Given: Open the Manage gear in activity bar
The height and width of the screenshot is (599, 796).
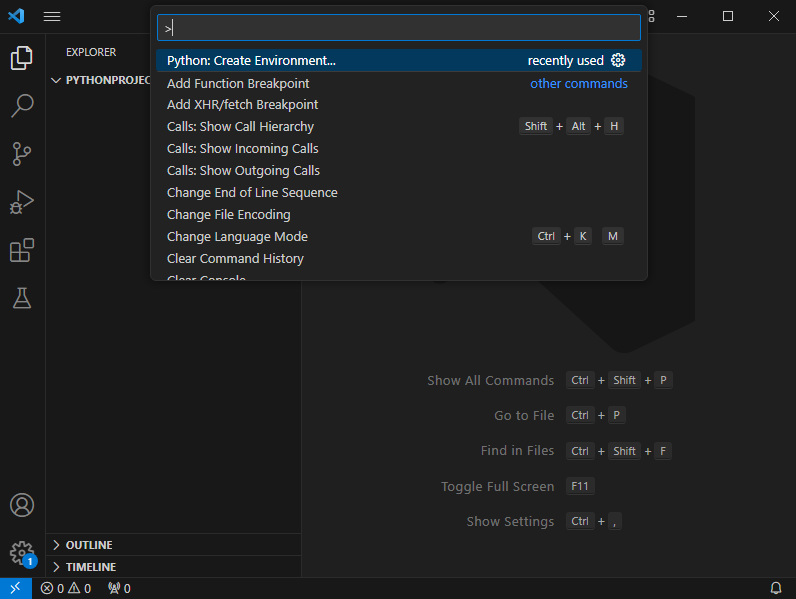Looking at the screenshot, I should pyautogui.click(x=22, y=552).
